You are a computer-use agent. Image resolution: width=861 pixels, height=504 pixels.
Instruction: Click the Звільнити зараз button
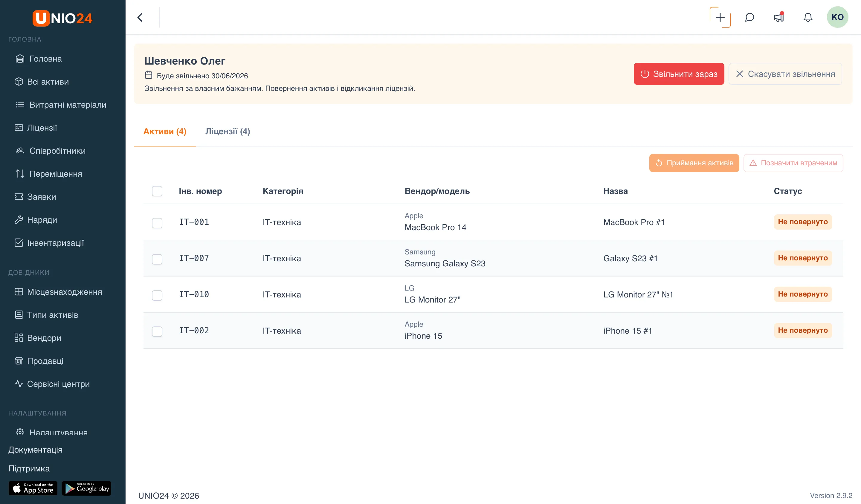(x=679, y=74)
